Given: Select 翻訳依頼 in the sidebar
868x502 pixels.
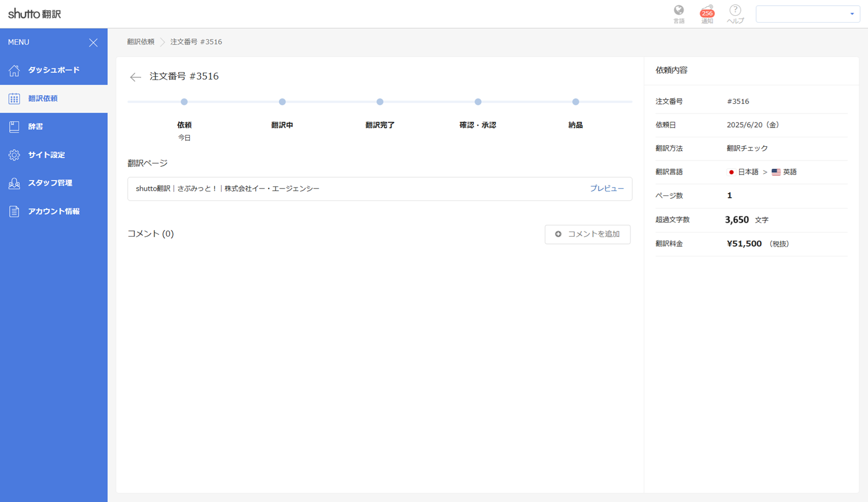Looking at the screenshot, I should point(54,98).
